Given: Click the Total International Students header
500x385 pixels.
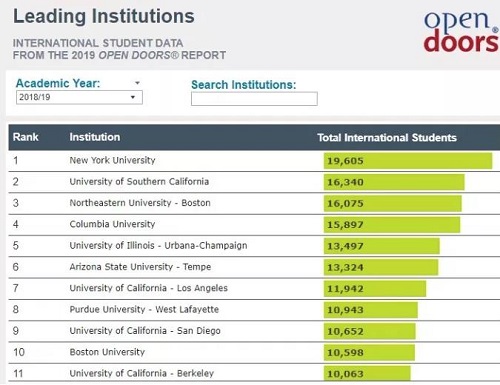Looking at the screenshot, I should (x=387, y=138).
